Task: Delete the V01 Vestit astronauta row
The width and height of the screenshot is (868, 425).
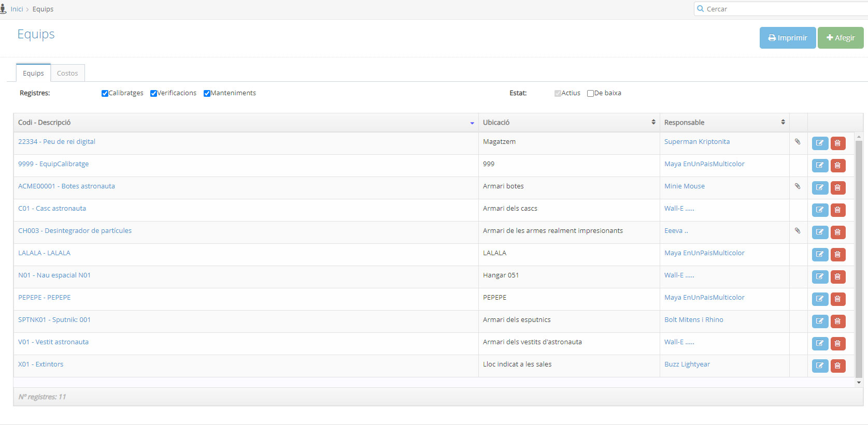Action: pos(838,344)
